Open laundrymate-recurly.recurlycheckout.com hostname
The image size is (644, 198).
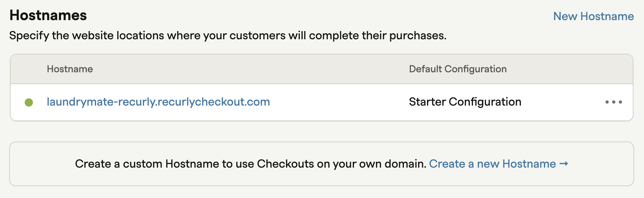click(158, 102)
